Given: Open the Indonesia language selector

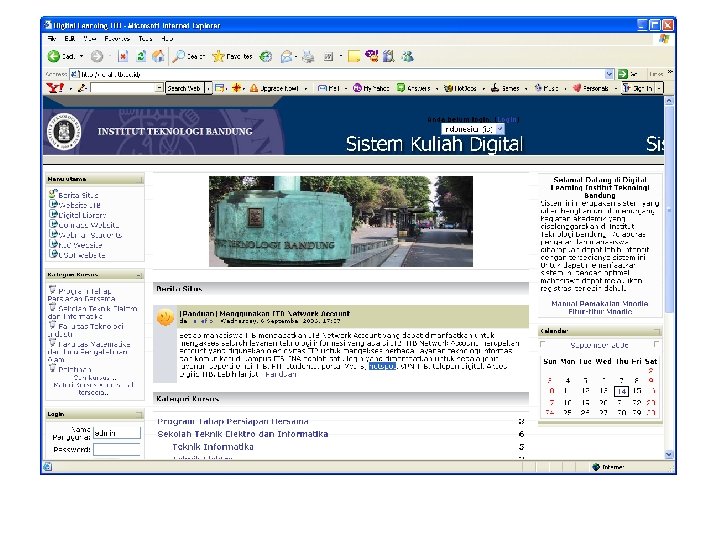Looking at the screenshot, I should point(473,129).
